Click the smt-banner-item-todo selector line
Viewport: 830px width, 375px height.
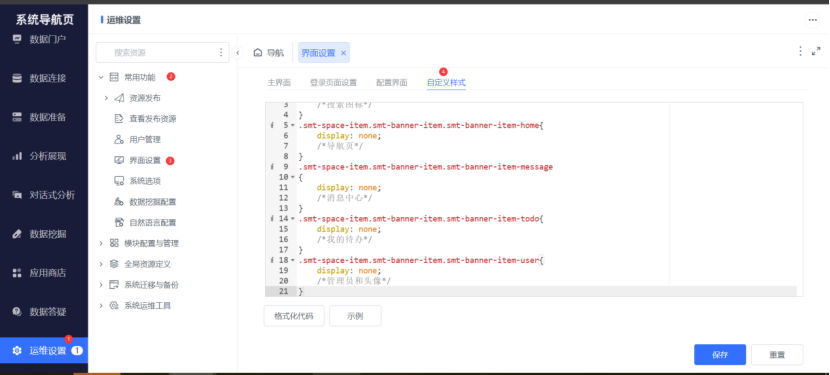(x=421, y=218)
